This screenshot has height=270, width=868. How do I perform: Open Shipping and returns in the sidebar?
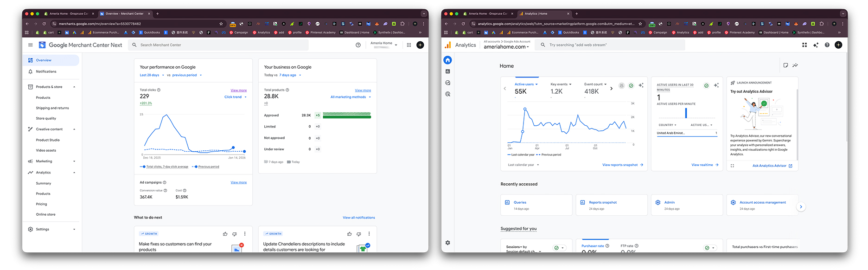pos(52,108)
